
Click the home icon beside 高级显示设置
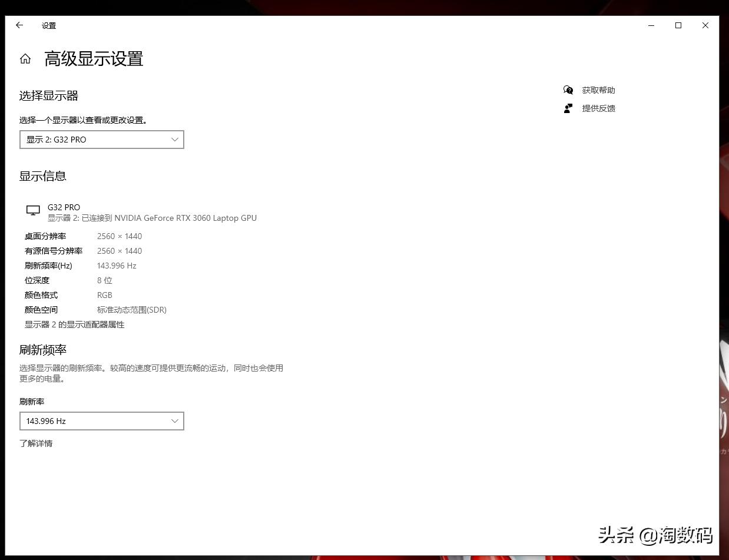coord(25,58)
